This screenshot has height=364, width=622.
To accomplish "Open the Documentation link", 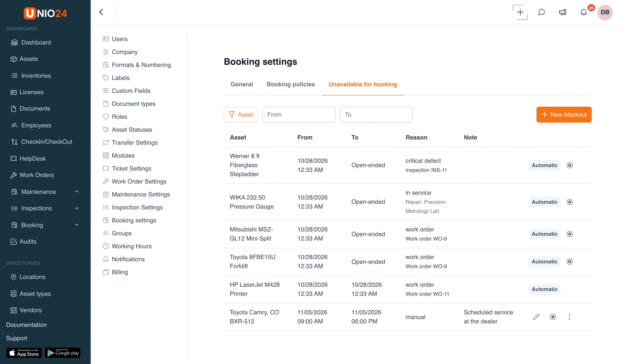I will click(26, 325).
